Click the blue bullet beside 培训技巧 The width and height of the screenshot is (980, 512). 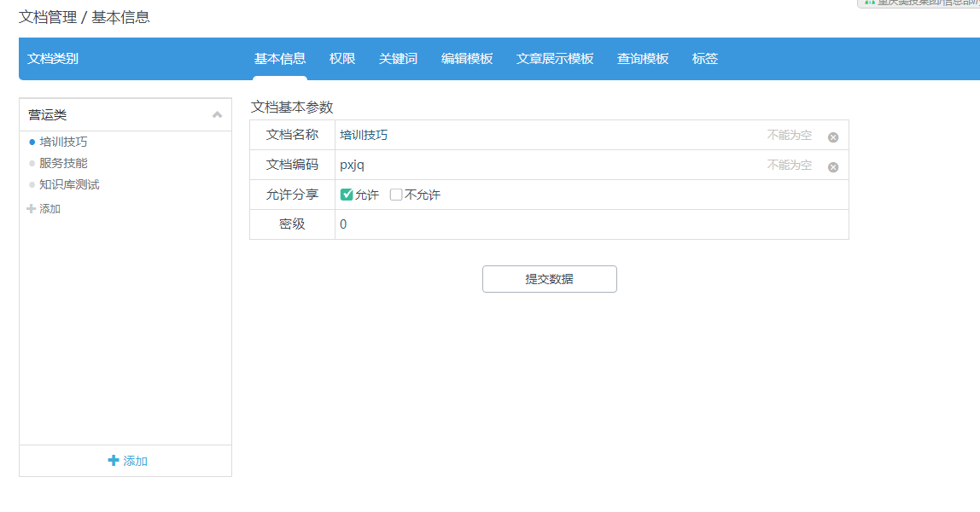[32, 143]
